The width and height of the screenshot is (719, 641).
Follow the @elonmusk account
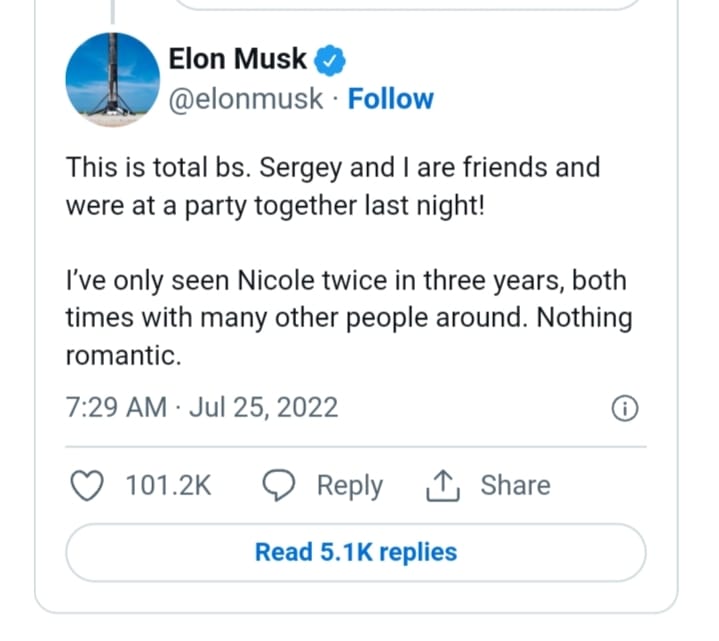[x=391, y=99]
